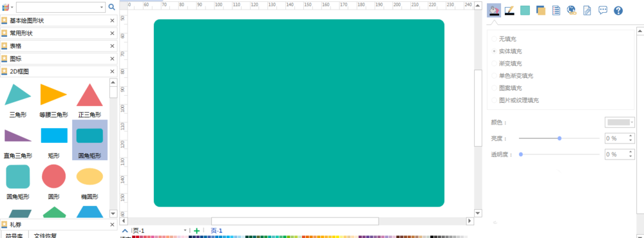Open the library search combo box arrow
Screen dimensions: 644x238
[x=102, y=7]
